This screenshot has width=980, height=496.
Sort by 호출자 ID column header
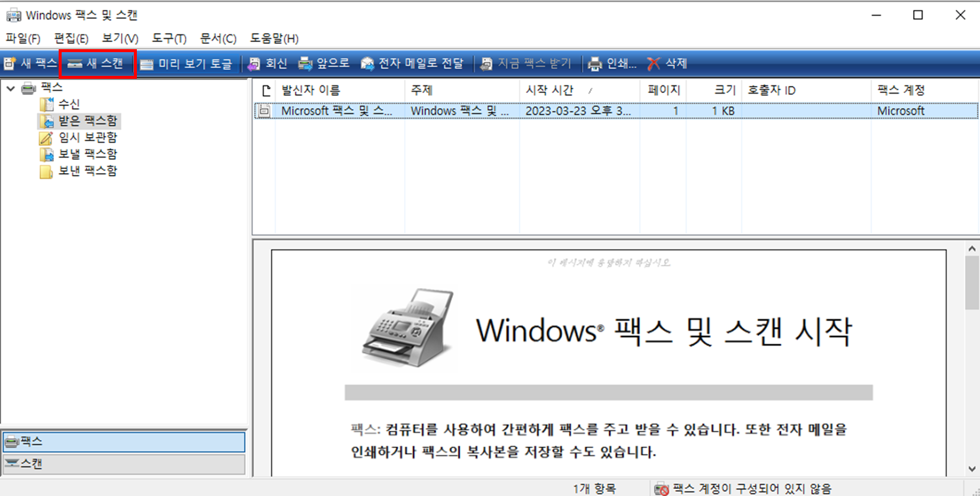click(806, 90)
